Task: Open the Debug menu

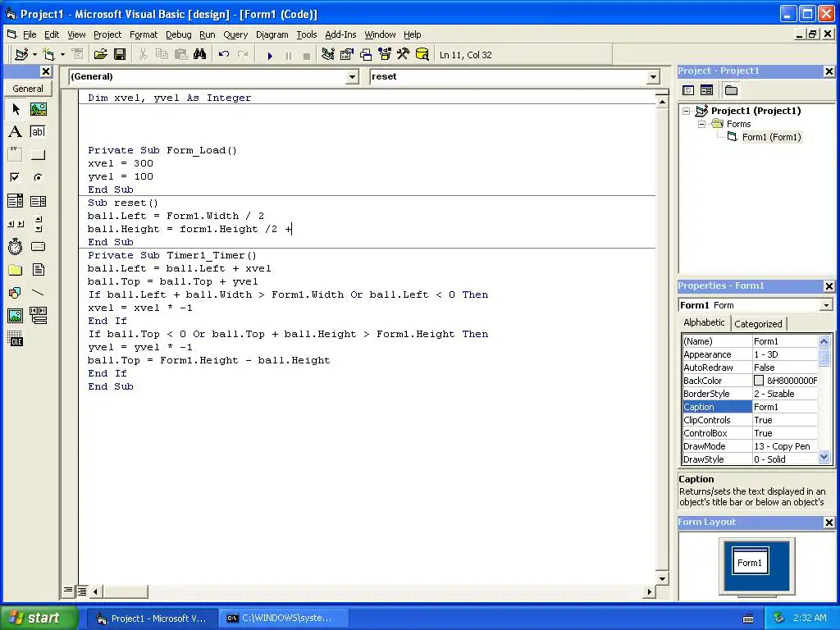Action: [178, 34]
